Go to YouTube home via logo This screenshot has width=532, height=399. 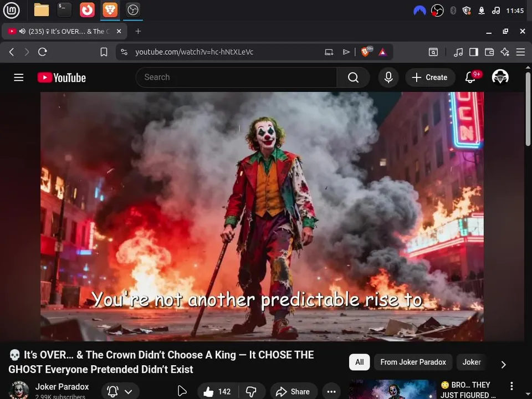click(x=62, y=78)
